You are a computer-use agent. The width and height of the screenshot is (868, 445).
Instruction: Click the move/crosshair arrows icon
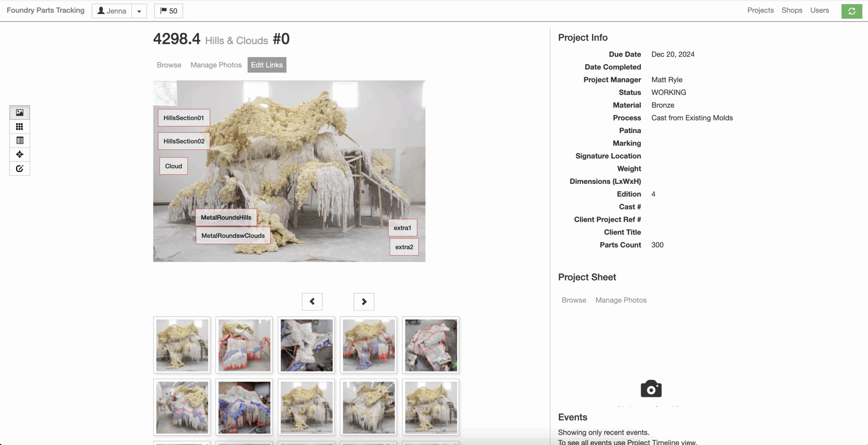point(20,155)
